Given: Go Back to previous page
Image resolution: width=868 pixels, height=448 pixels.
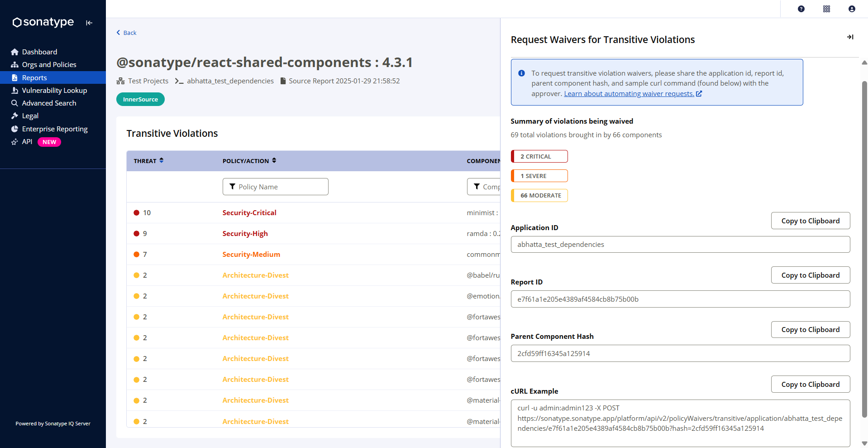Looking at the screenshot, I should 126,33.
